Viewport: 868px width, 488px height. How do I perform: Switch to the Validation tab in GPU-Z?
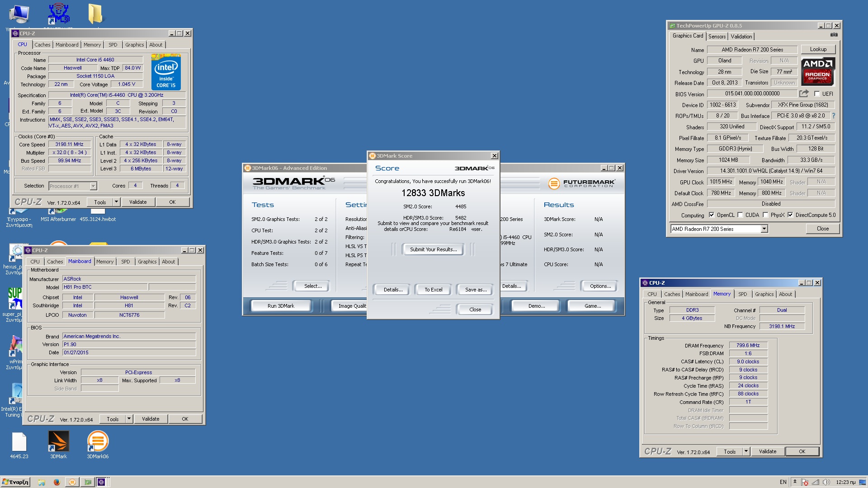(x=741, y=37)
